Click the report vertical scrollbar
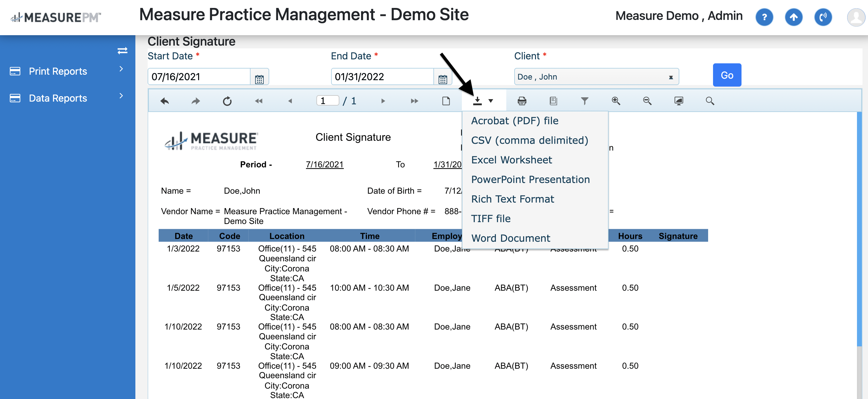The image size is (868, 399). point(859,229)
